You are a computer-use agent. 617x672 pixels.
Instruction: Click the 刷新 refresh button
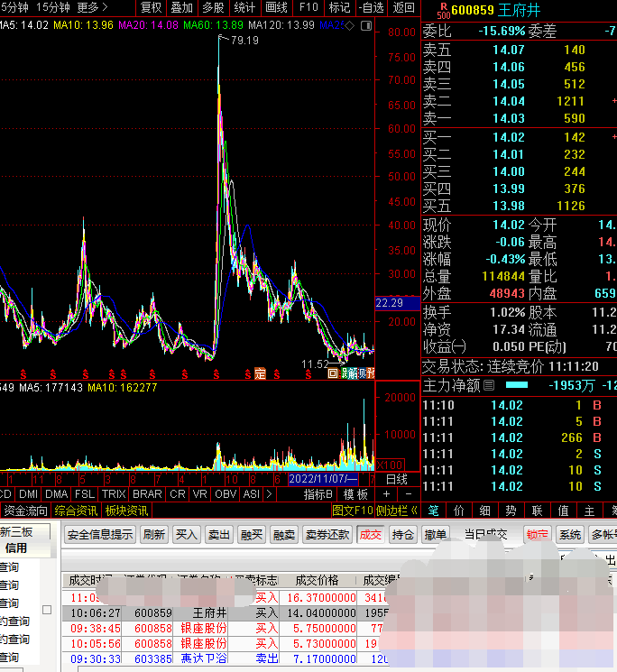pos(154,534)
